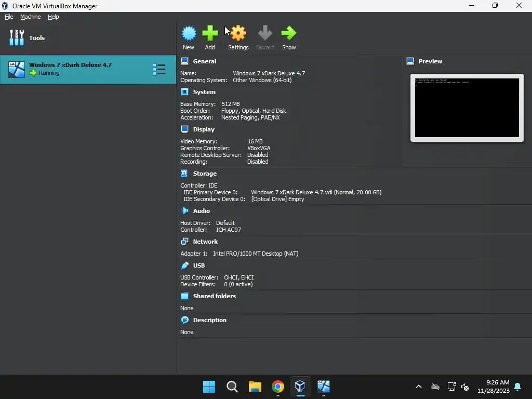This screenshot has width=532, height=399.
Task: Click the Preview section header
Action: click(430, 61)
